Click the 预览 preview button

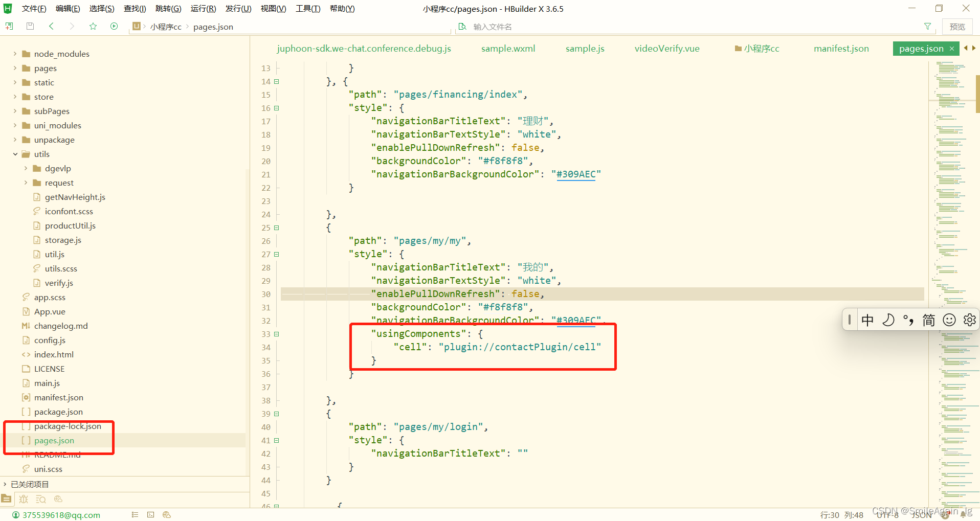pyautogui.click(x=957, y=27)
